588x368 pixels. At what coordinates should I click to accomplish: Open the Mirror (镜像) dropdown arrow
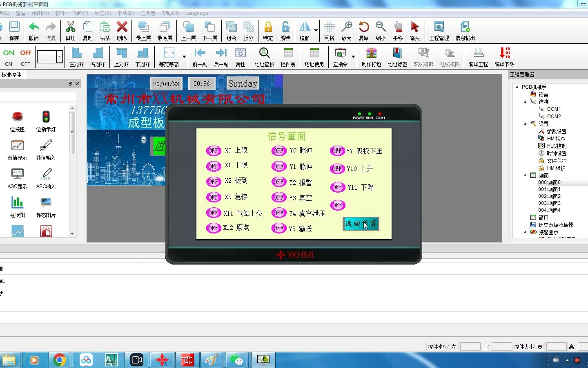tap(316, 30)
